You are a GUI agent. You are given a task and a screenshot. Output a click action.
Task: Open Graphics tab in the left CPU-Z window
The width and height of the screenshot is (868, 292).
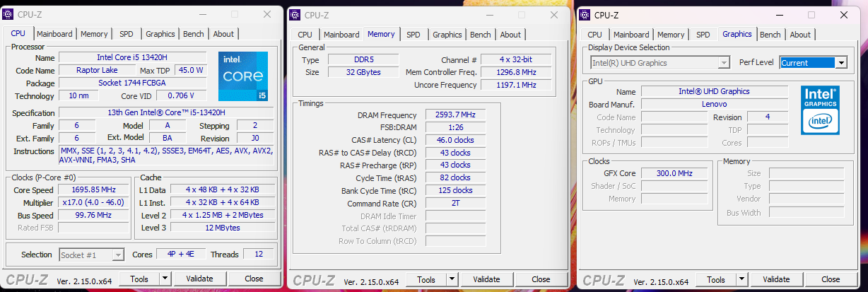(160, 34)
